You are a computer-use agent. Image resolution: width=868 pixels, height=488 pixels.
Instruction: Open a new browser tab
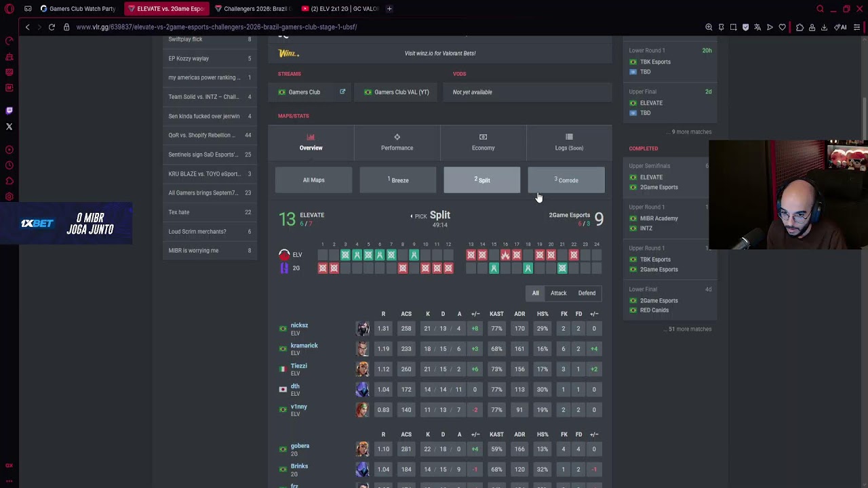[x=389, y=9]
